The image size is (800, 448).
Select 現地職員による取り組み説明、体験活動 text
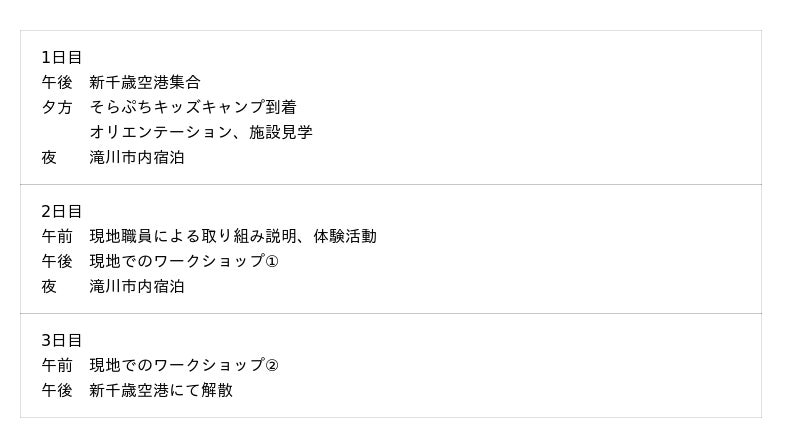pyautogui.click(x=232, y=237)
